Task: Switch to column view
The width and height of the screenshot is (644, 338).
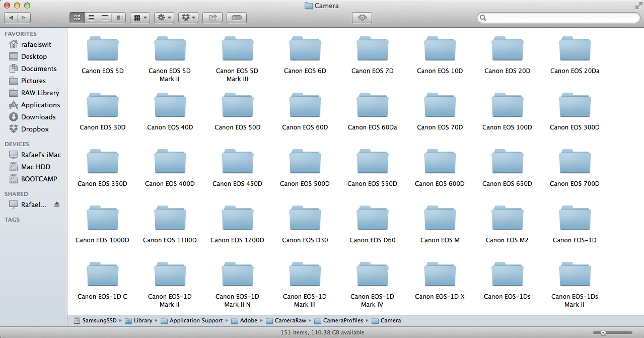Action: (105, 18)
